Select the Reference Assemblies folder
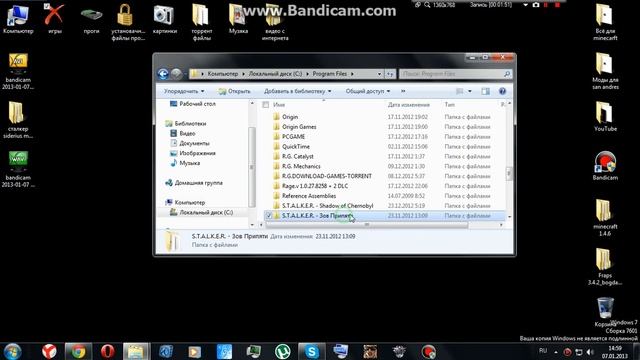 [x=309, y=196]
